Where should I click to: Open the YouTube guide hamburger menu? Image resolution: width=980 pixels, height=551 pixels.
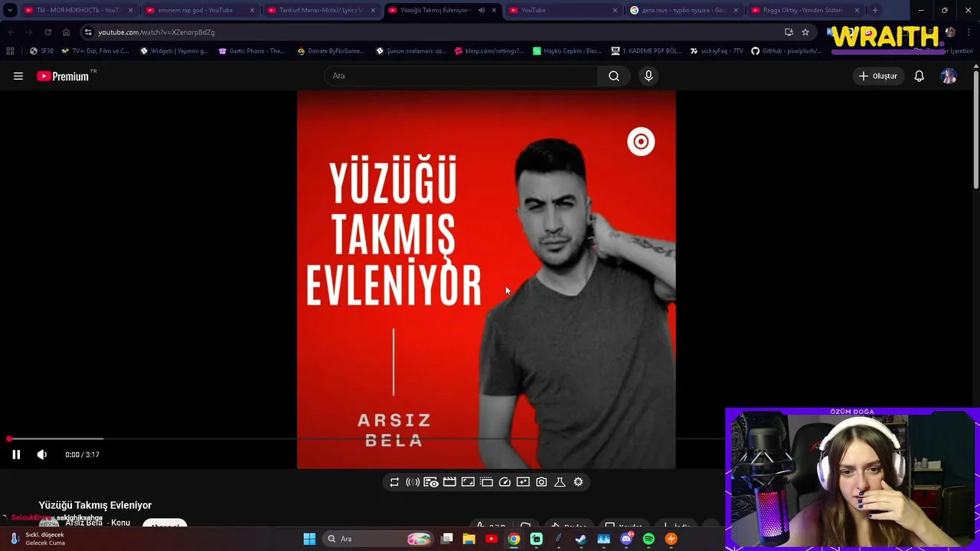(x=18, y=76)
